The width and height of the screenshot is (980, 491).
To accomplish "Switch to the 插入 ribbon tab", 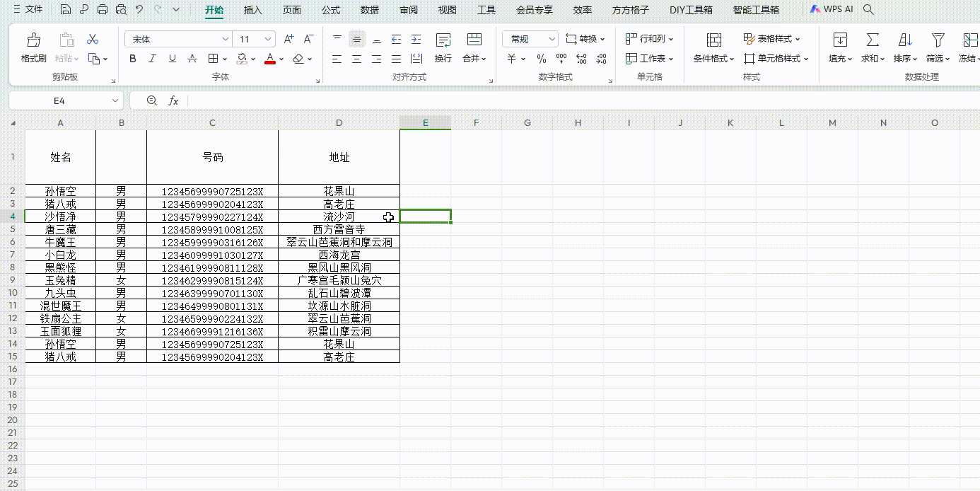I will click(x=252, y=10).
